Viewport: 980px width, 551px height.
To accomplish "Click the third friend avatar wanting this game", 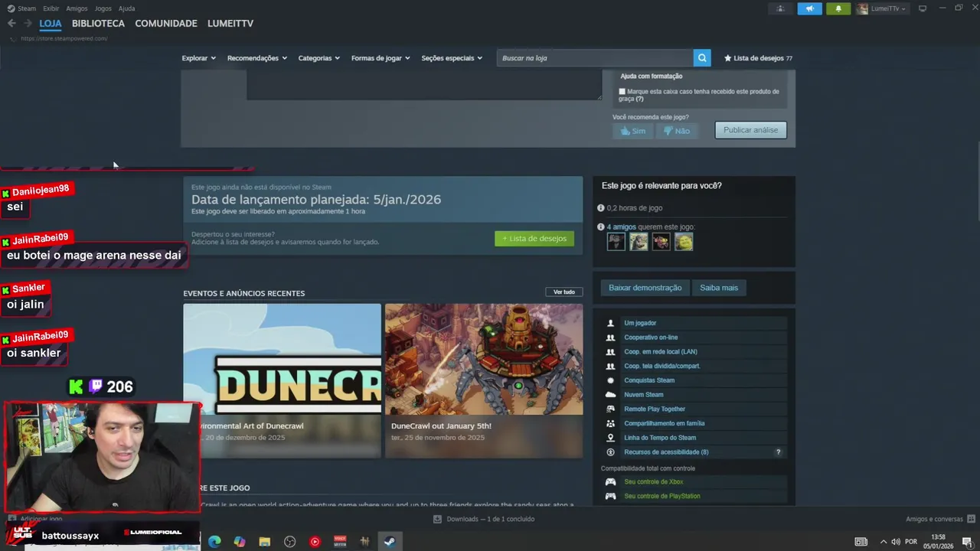I will coord(661,242).
